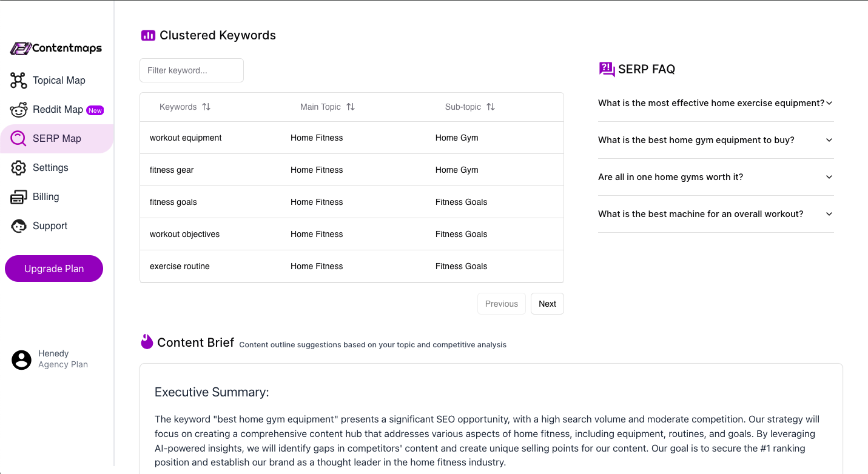This screenshot has height=474, width=868.
Task: Expand the best home gym equipment FAQ
Action: [x=829, y=140]
